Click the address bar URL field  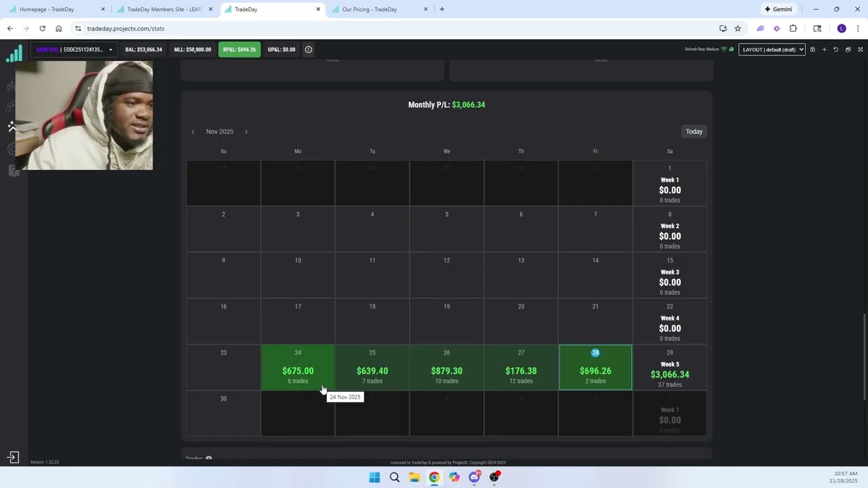pos(393,28)
